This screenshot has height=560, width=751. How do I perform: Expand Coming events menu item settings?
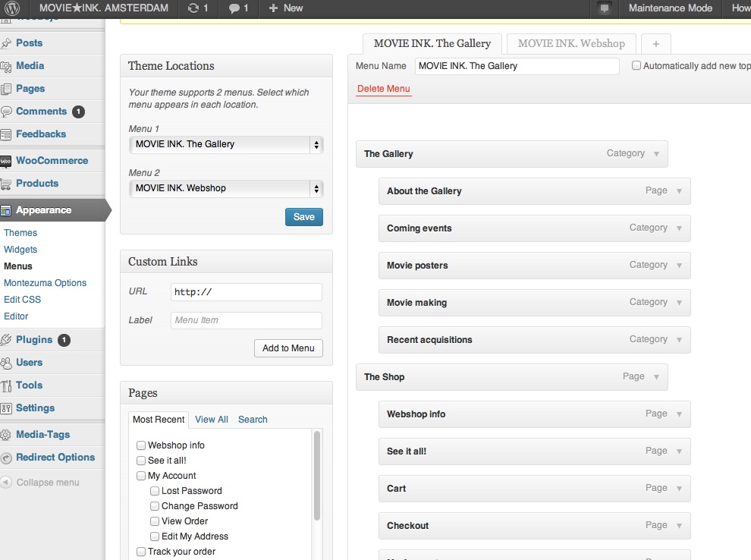click(x=679, y=228)
